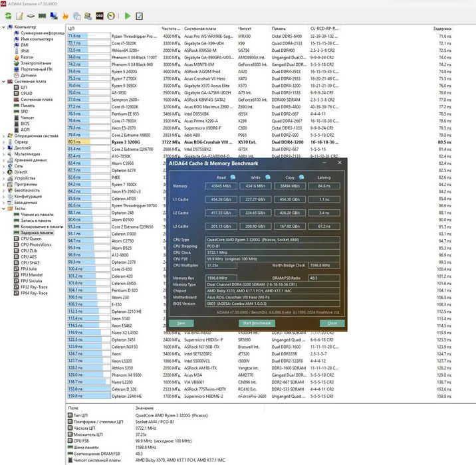This screenshot has width=476, height=465.
Task: Click the green Refresh toolbar icon
Action: coord(8,16)
